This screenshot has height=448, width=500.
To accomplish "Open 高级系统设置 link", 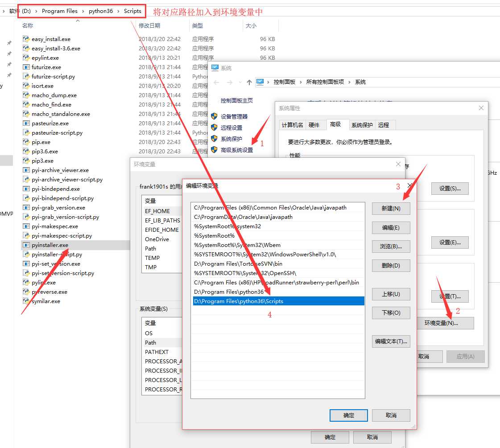I will click(x=236, y=150).
